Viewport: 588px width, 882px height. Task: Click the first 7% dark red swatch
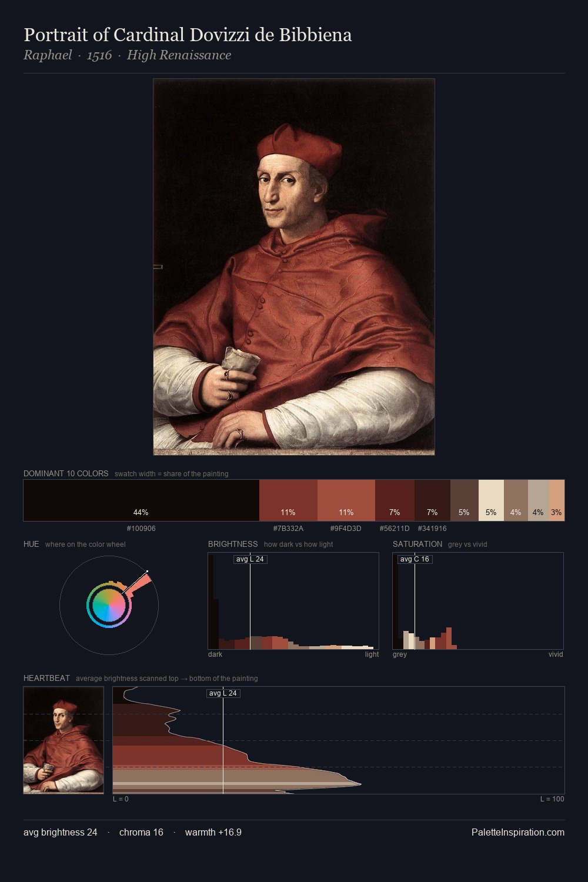pos(395,500)
